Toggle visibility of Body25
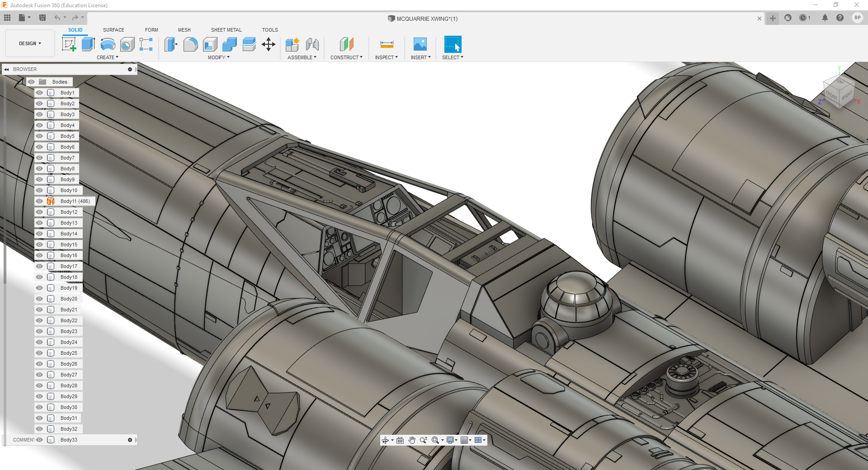The width and height of the screenshot is (868, 470). [39, 353]
